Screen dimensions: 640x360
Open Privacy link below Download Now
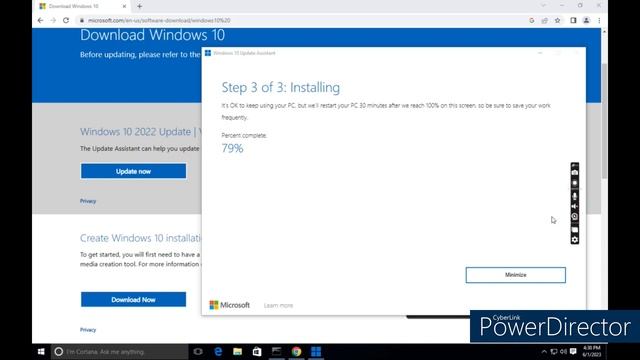pyautogui.click(x=88, y=330)
